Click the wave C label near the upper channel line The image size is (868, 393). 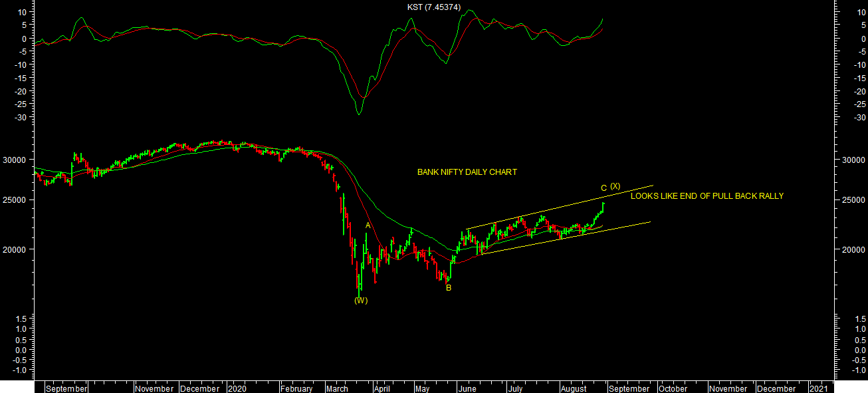603,188
